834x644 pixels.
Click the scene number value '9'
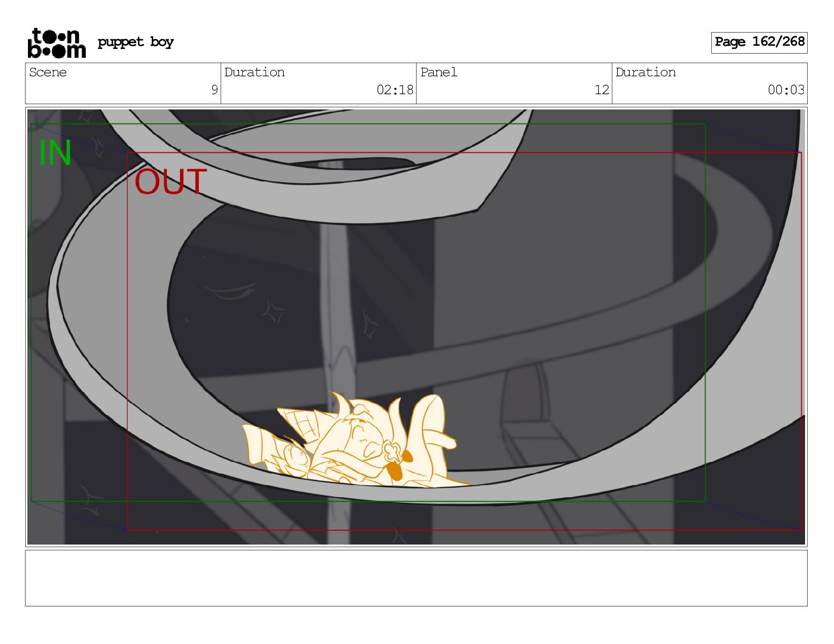[214, 90]
